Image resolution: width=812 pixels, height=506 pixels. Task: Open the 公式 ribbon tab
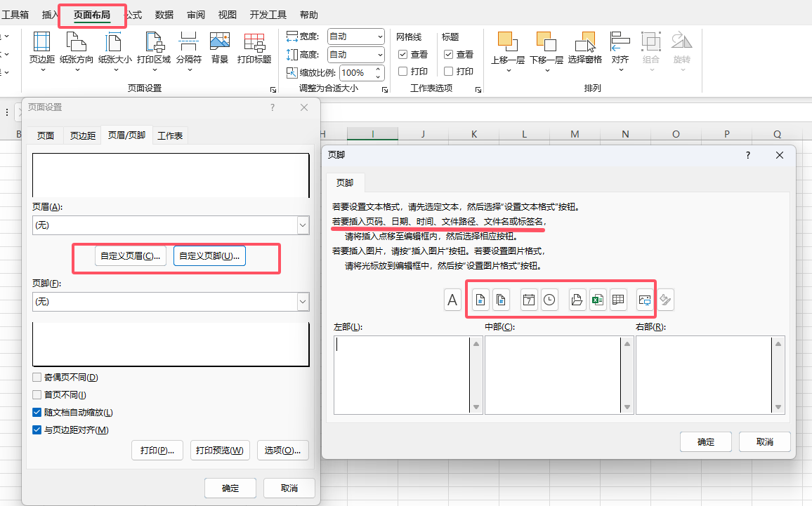click(x=133, y=15)
